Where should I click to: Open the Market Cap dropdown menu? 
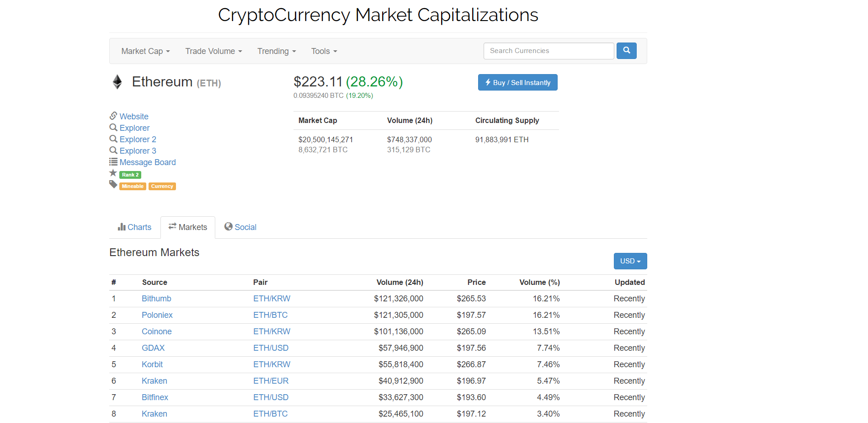coord(145,51)
